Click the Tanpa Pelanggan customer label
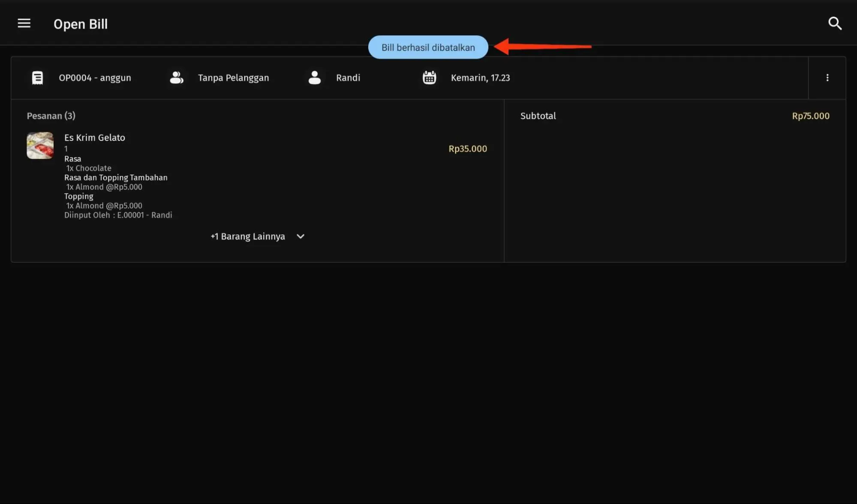857x504 pixels. coord(233,78)
